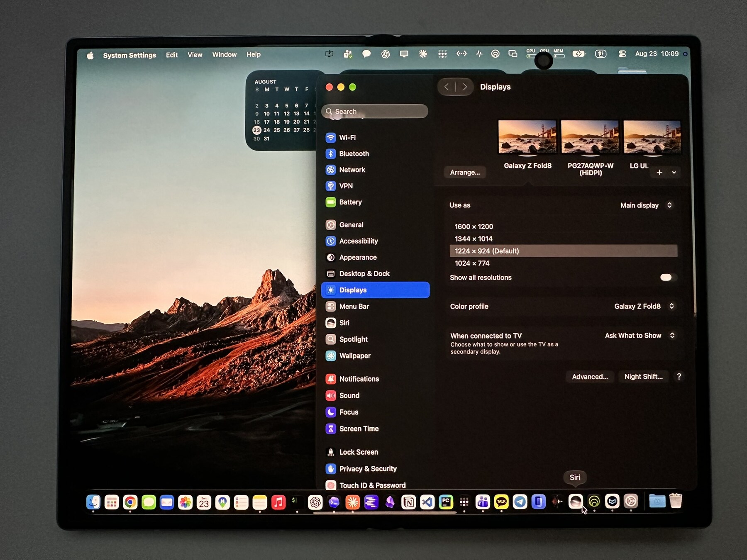Image resolution: width=747 pixels, height=560 pixels.
Task: Open the Apple menu
Action: click(x=90, y=55)
